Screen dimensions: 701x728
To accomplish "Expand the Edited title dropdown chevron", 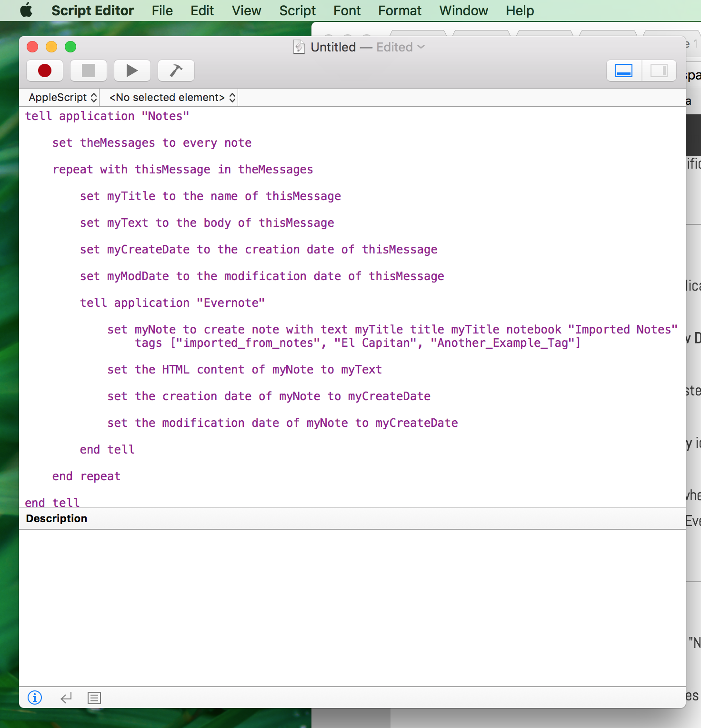I will click(x=421, y=47).
